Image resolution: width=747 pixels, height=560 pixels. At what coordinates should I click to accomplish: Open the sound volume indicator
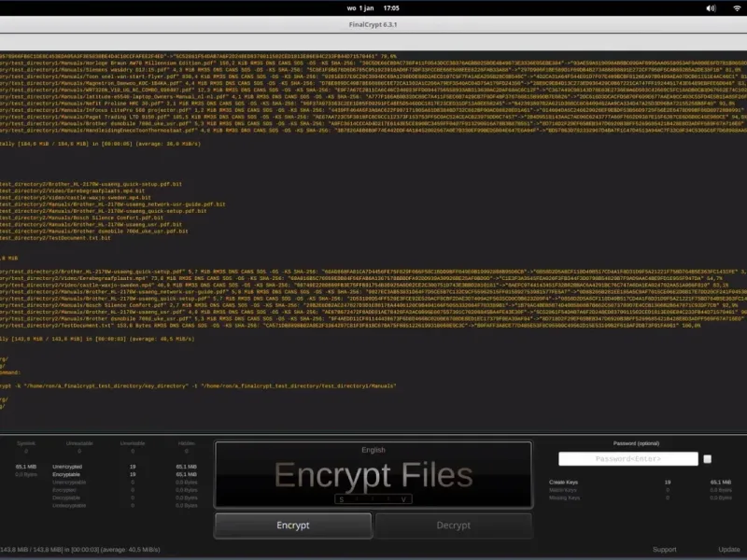(x=711, y=8)
